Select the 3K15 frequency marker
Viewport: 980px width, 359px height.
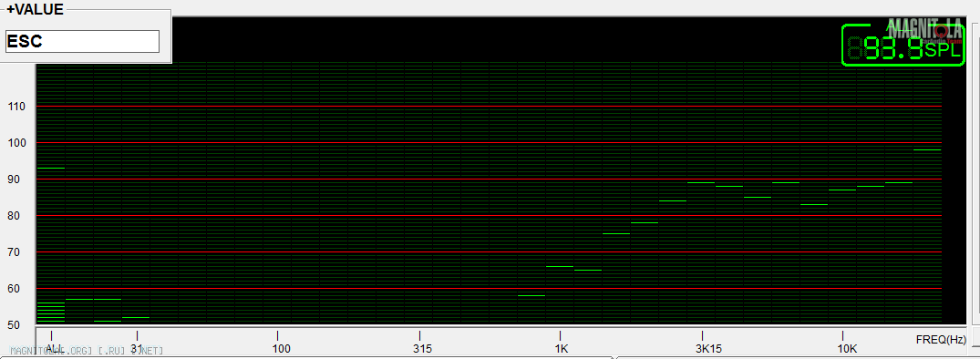708,348
